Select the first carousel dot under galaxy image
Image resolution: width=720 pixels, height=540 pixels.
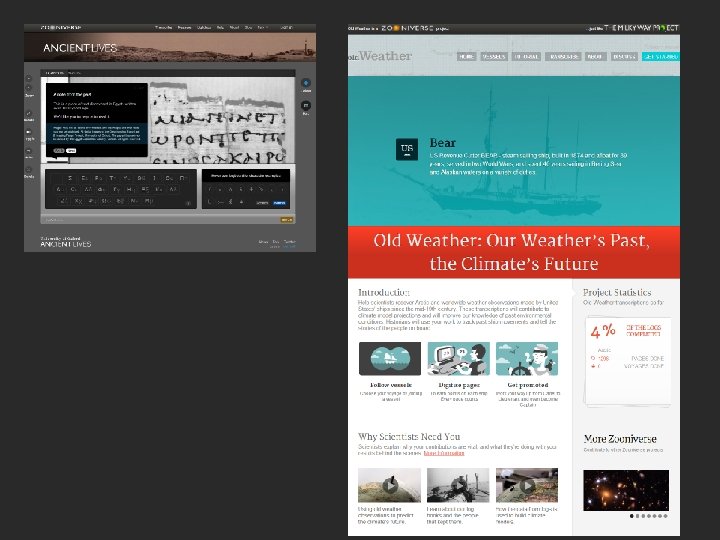[x=631, y=516]
